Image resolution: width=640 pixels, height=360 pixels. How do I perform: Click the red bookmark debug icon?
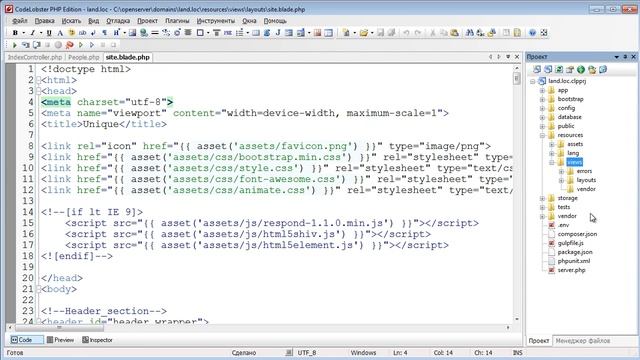pyautogui.click(x=69, y=45)
